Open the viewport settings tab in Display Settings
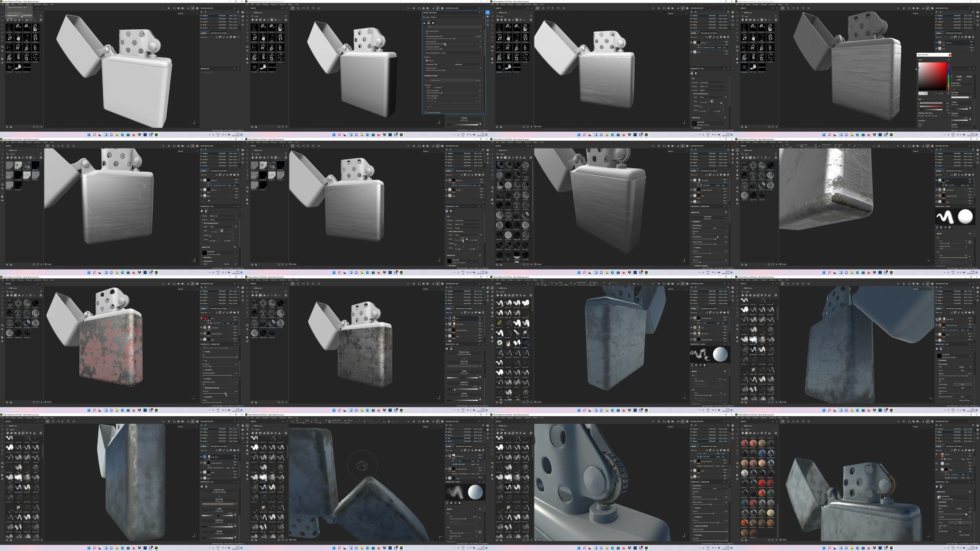The image size is (980, 551). tap(433, 23)
